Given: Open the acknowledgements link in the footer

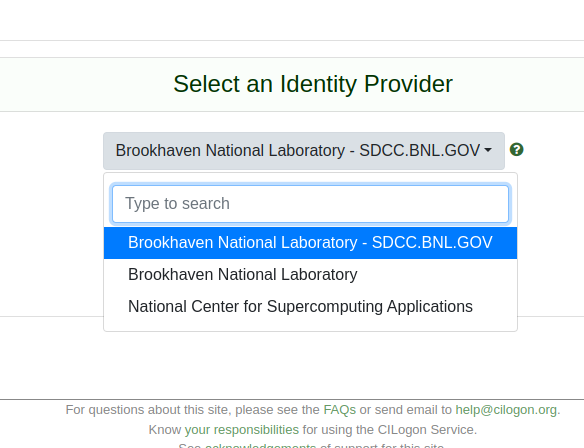Looking at the screenshot, I should (x=260, y=445).
